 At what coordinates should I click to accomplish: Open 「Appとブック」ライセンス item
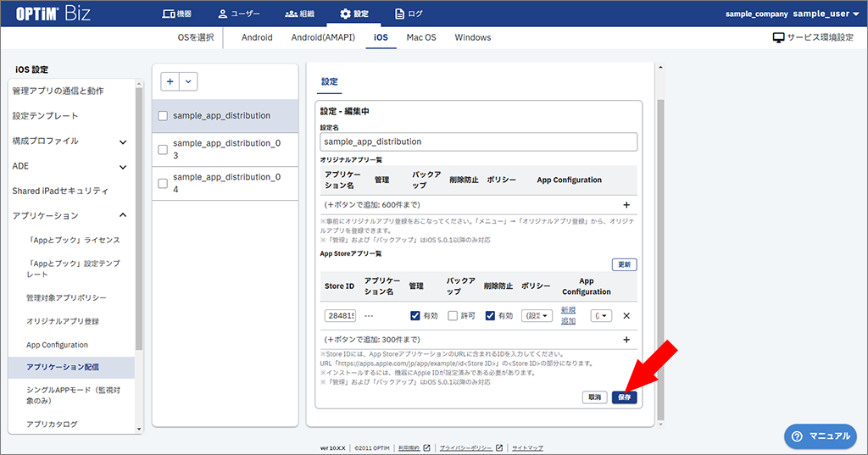pos(73,241)
